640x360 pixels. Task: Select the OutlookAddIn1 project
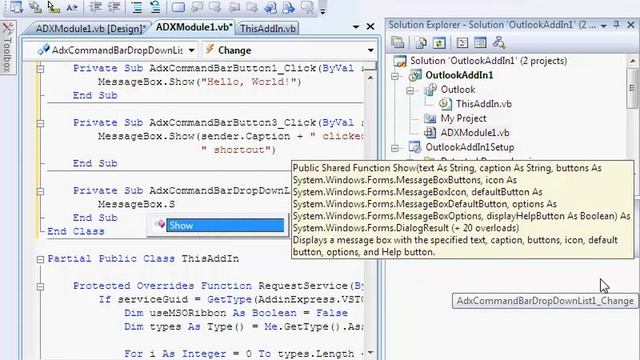tap(459, 75)
